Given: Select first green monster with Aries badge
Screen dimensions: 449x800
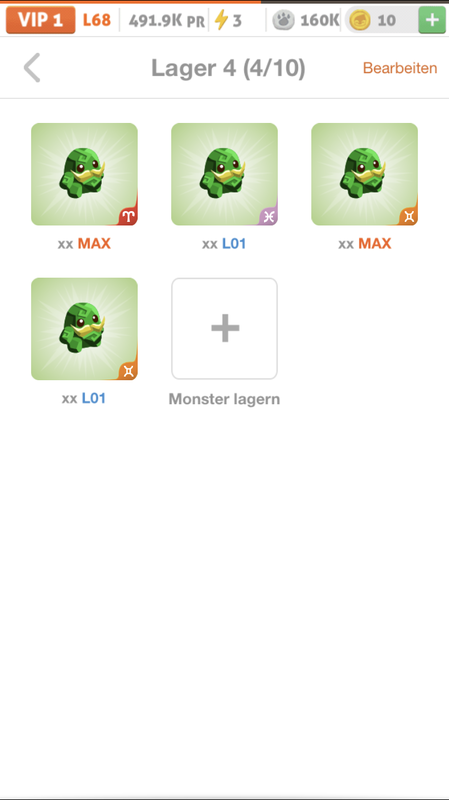Looking at the screenshot, I should [84, 174].
